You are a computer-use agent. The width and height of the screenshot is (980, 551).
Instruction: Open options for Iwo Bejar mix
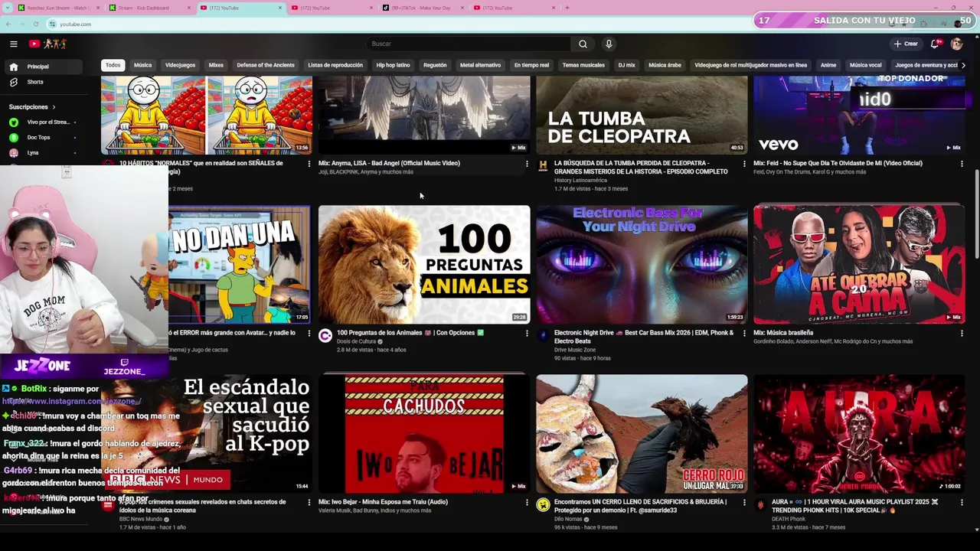[x=527, y=503]
